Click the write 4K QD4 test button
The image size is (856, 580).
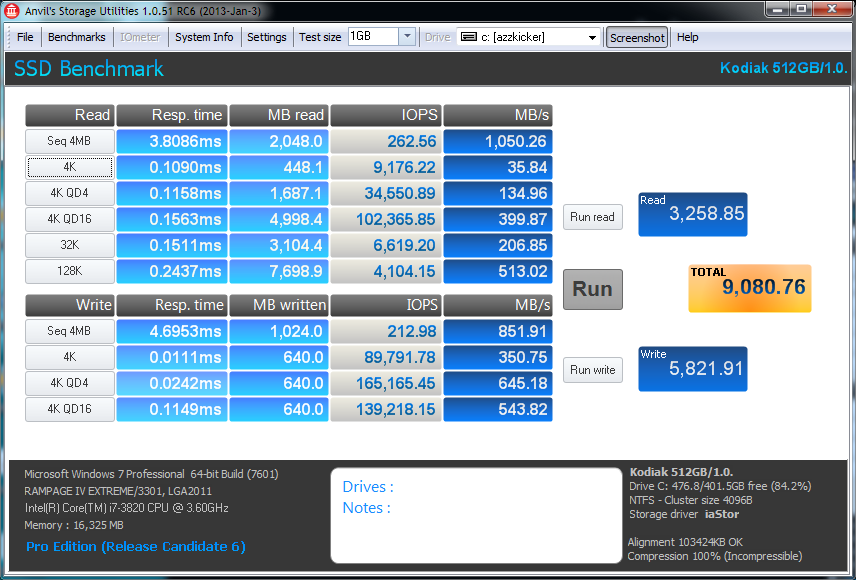point(70,383)
